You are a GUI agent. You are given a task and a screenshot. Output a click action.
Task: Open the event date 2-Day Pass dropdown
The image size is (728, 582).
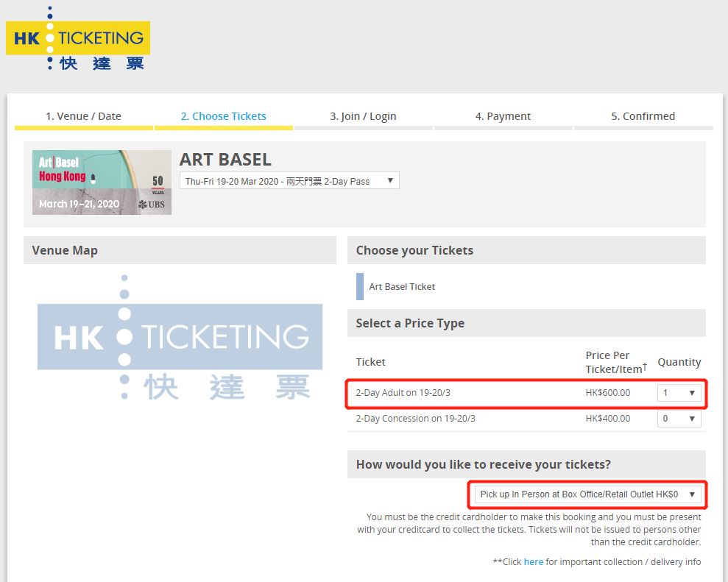(x=289, y=180)
